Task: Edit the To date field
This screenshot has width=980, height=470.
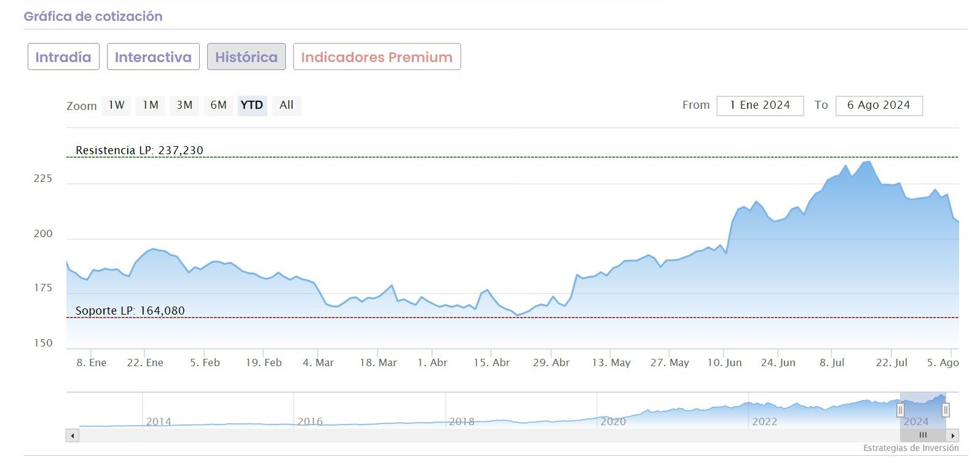Action: tap(879, 105)
